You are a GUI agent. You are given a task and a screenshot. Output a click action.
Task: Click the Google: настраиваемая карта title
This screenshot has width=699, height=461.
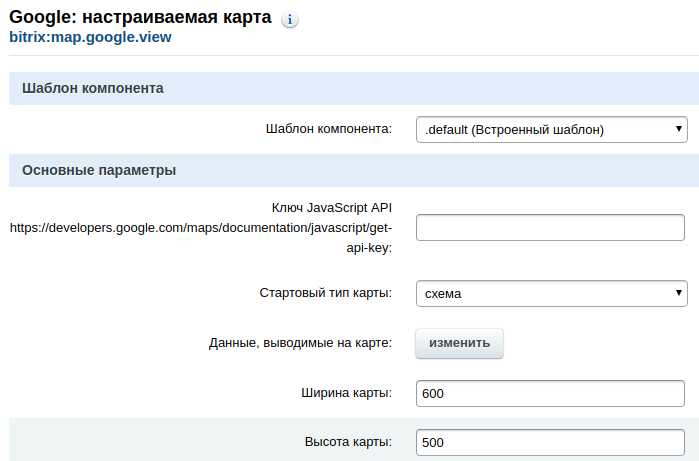point(140,17)
